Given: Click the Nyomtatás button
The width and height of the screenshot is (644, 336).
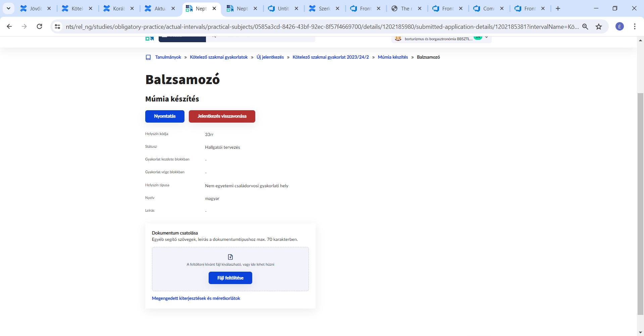Looking at the screenshot, I should tap(165, 116).
